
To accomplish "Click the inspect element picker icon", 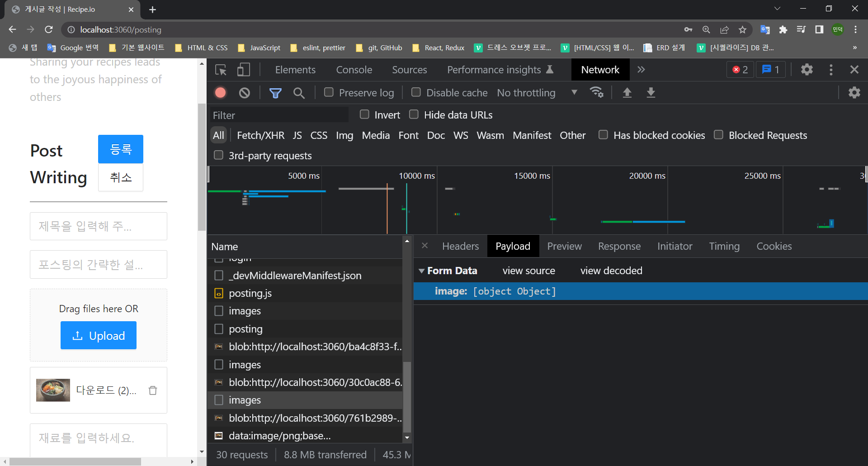I will 221,70.
